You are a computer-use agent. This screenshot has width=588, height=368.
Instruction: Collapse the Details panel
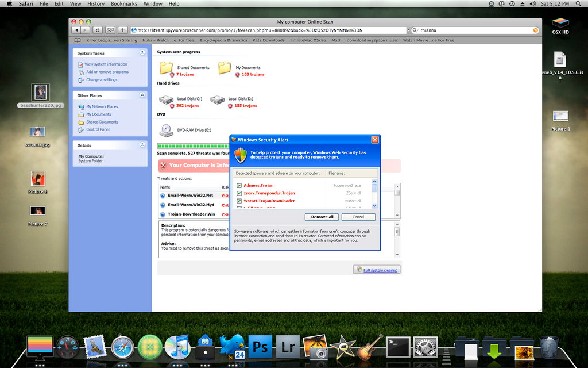(x=142, y=144)
